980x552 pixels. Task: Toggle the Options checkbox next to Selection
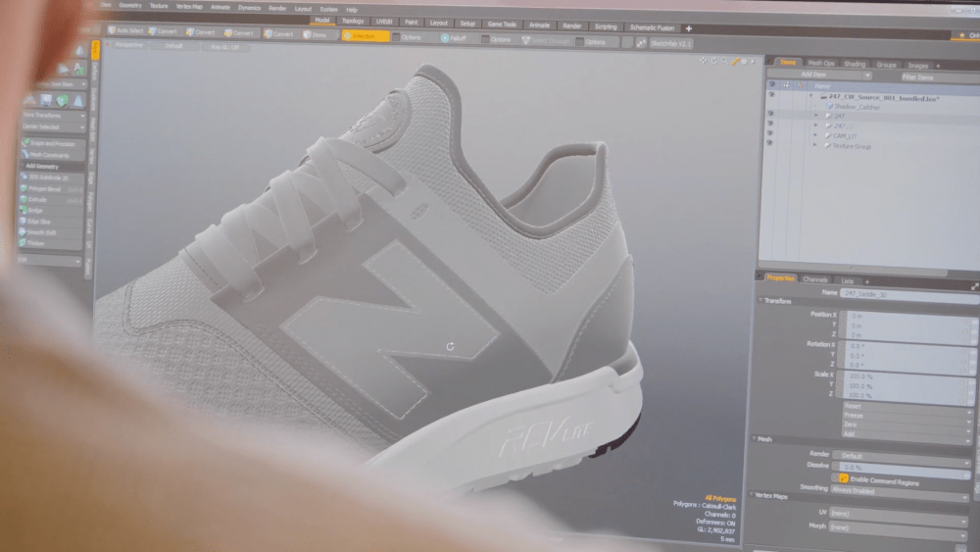click(x=396, y=37)
